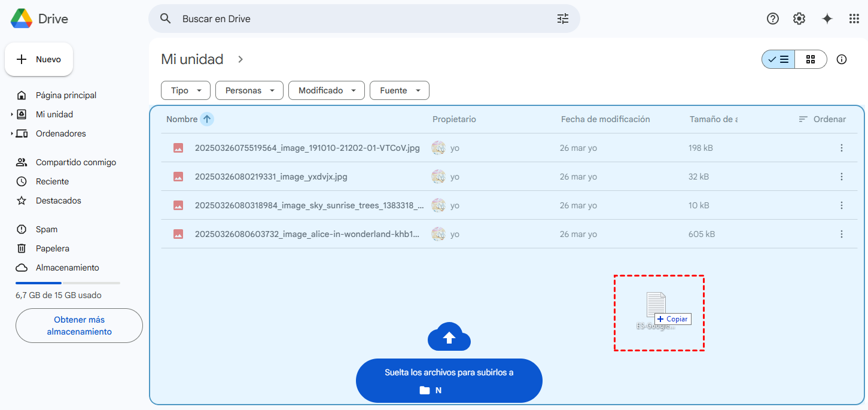Click the Help question mark icon
The height and width of the screenshot is (410, 868).
[x=773, y=19]
